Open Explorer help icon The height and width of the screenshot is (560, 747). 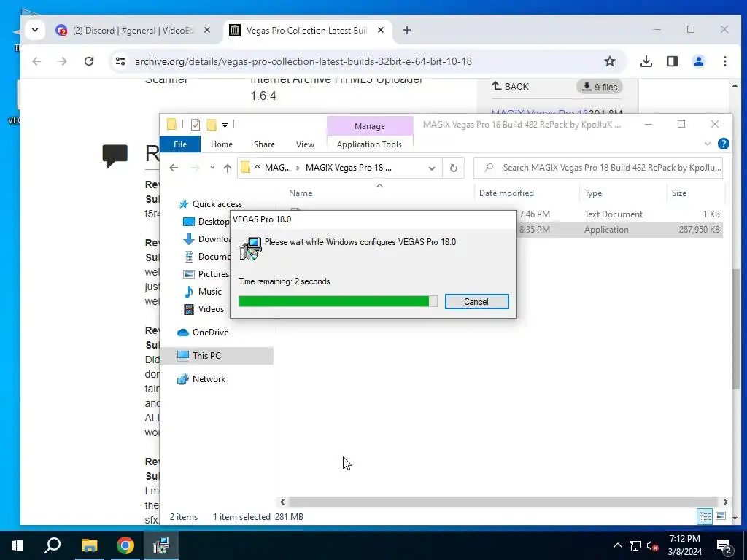(723, 144)
